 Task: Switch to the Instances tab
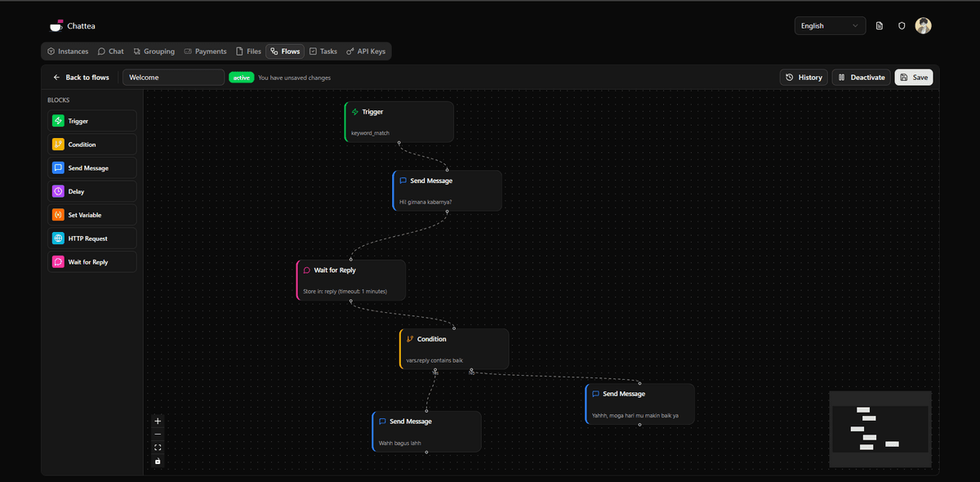[x=67, y=51]
